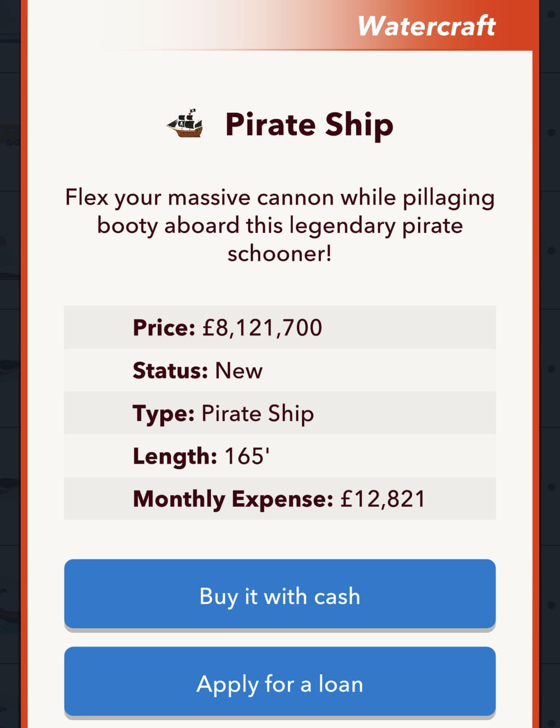Viewport: 560px width, 728px height.
Task: Click the description text about pillaging booty
Action: click(280, 225)
